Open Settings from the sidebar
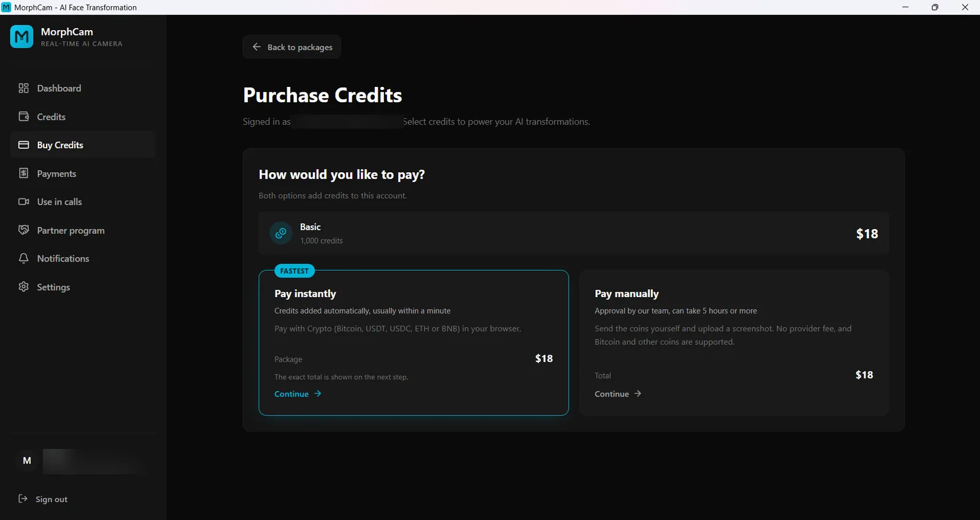The width and height of the screenshot is (980, 520). click(83, 287)
